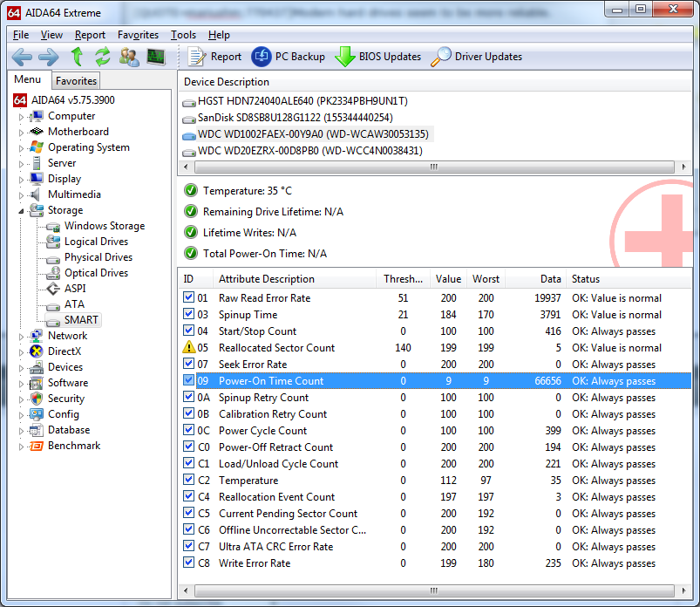Expand the Operating System tree node
Screen dimensions: 700x607
coord(21,148)
